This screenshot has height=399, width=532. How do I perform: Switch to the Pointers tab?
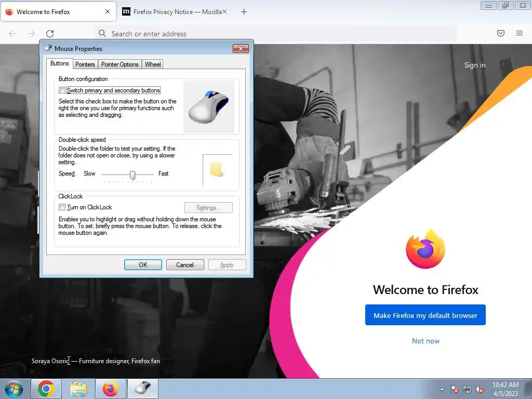85,64
